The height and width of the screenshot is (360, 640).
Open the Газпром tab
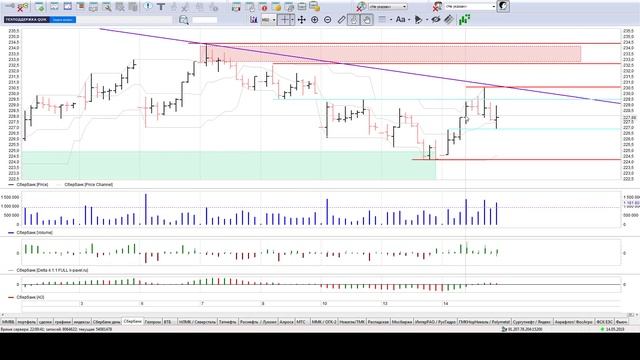click(153, 322)
